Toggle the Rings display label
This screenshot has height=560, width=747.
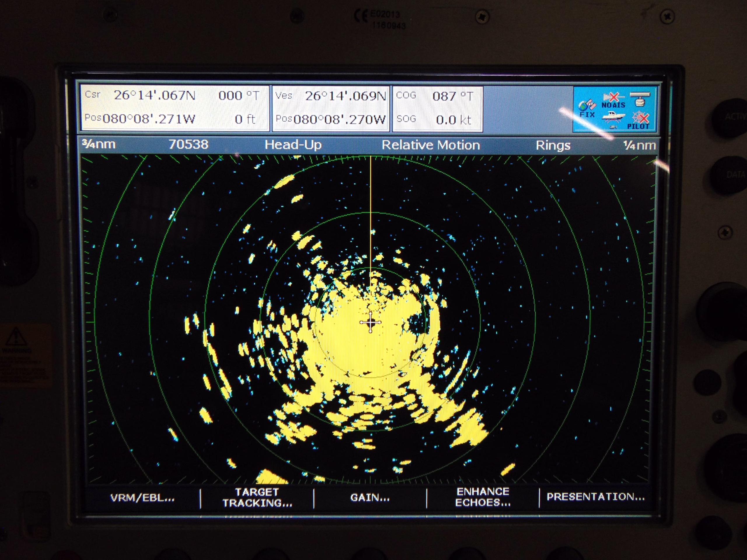click(x=553, y=146)
